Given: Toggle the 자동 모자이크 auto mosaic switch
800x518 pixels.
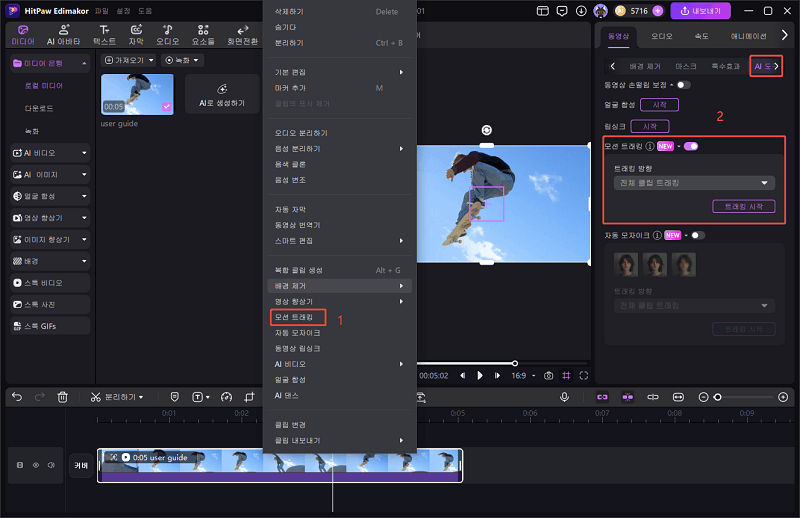Looking at the screenshot, I should click(x=698, y=235).
